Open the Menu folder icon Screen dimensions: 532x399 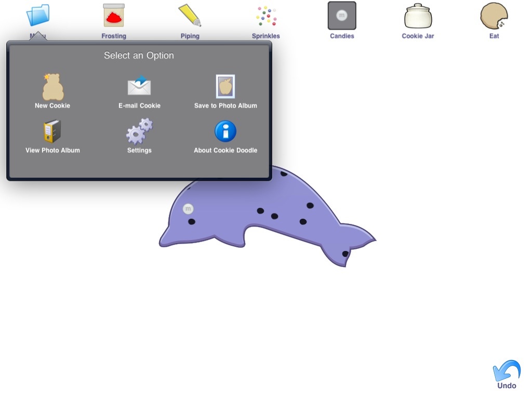click(38, 16)
